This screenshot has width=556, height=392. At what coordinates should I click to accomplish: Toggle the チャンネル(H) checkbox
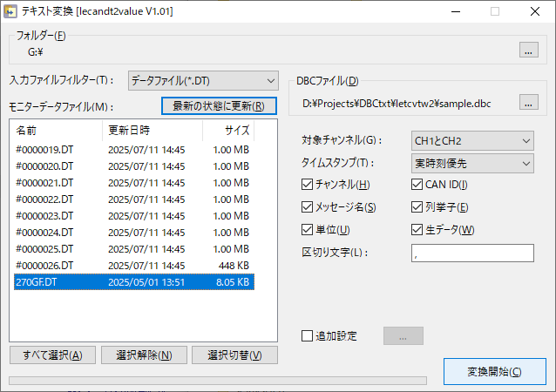click(x=307, y=185)
